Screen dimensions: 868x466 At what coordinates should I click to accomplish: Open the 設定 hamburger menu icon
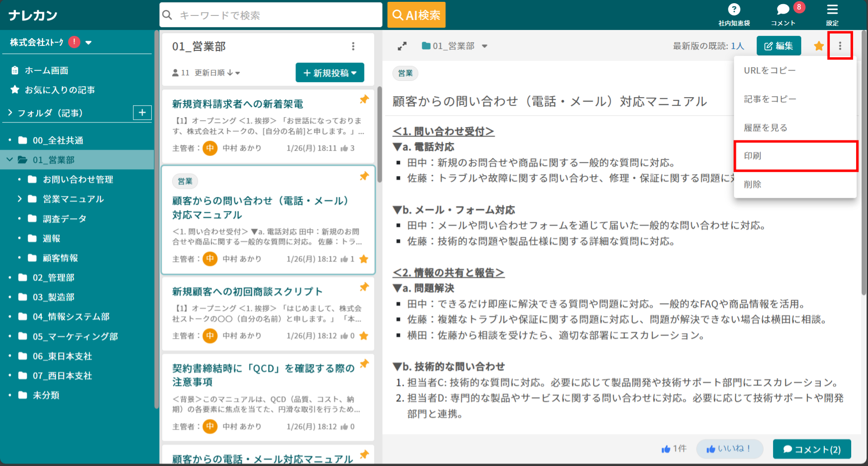click(833, 9)
